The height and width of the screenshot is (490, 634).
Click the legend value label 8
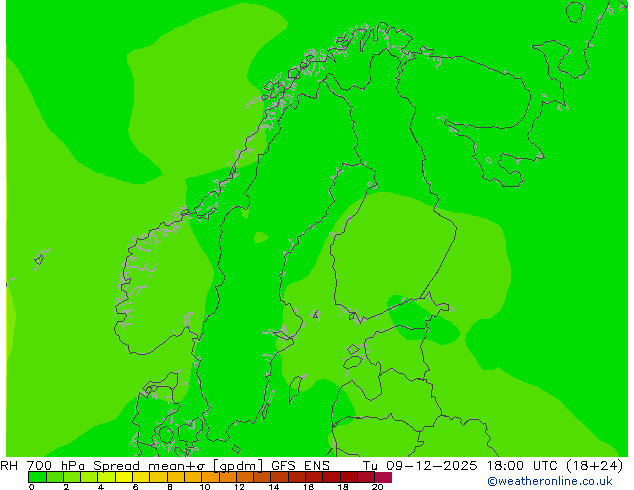tap(170, 487)
